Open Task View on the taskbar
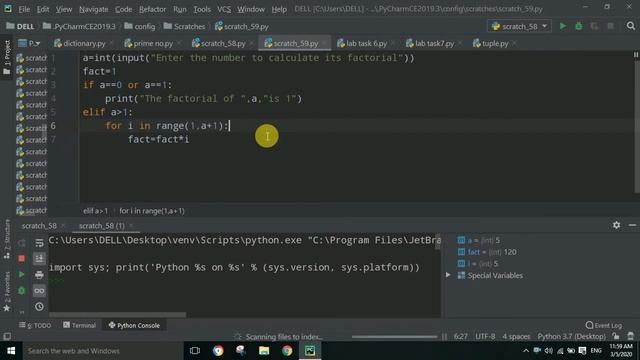Viewport: 640px width, 360px height. click(195, 351)
